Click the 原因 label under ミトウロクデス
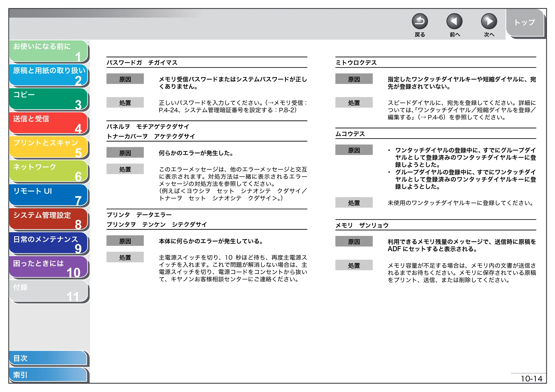The height and width of the screenshot is (392, 555). click(354, 79)
